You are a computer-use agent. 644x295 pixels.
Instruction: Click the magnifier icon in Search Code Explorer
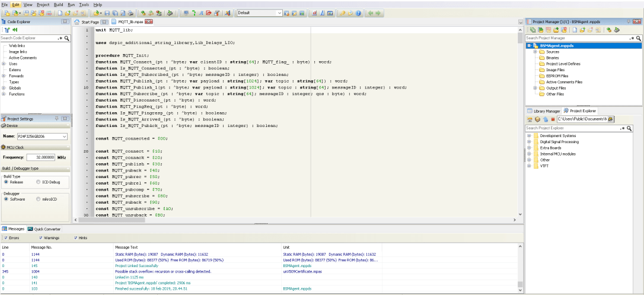pyautogui.click(x=67, y=38)
